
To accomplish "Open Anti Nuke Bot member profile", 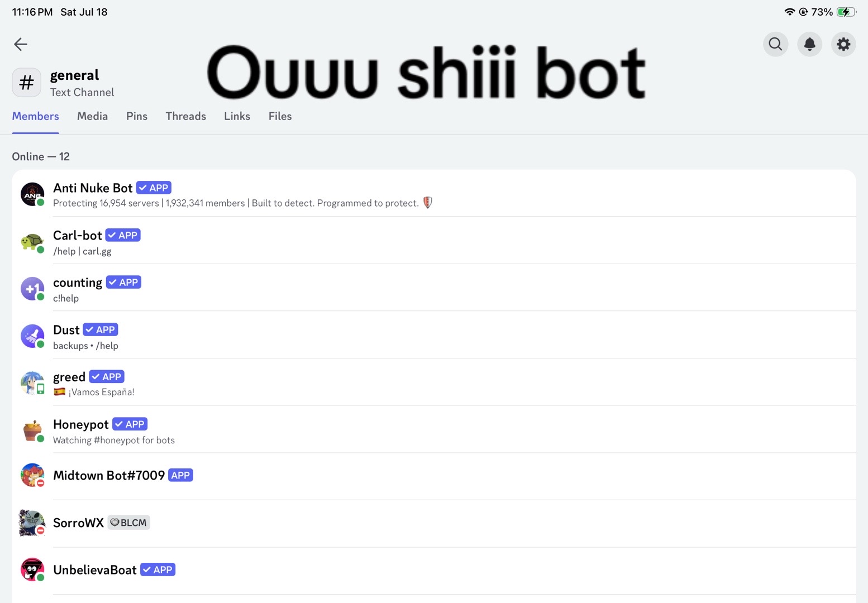I will 434,194.
